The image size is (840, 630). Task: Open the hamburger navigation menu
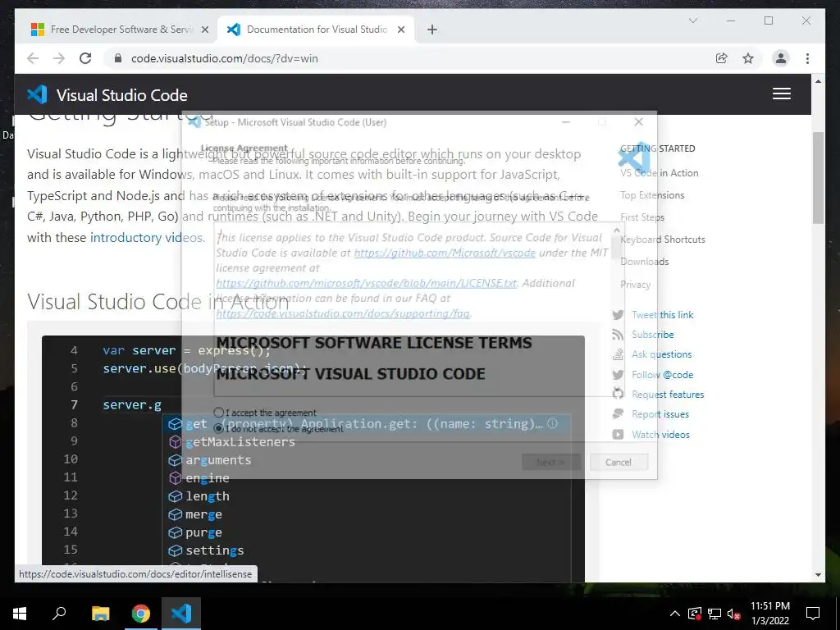(781, 94)
